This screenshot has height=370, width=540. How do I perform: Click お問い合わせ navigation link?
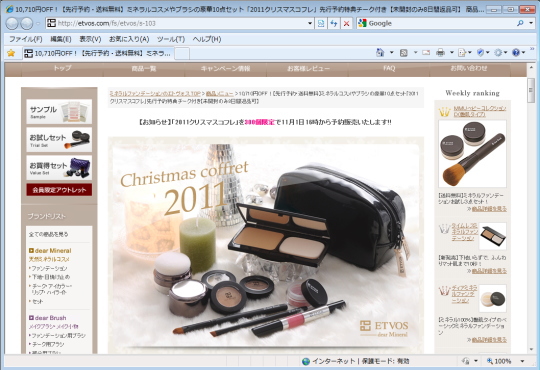(x=469, y=68)
